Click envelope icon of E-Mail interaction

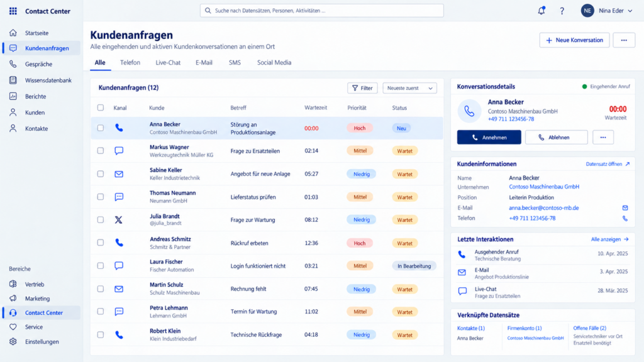coord(462,273)
